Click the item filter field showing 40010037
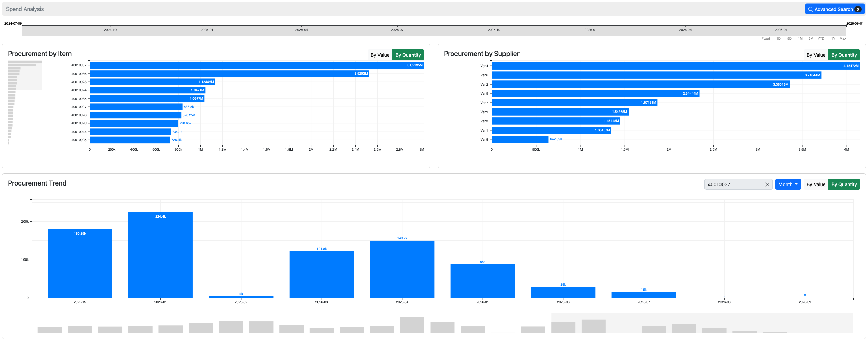Screen dimensions: 868x341 733,184
